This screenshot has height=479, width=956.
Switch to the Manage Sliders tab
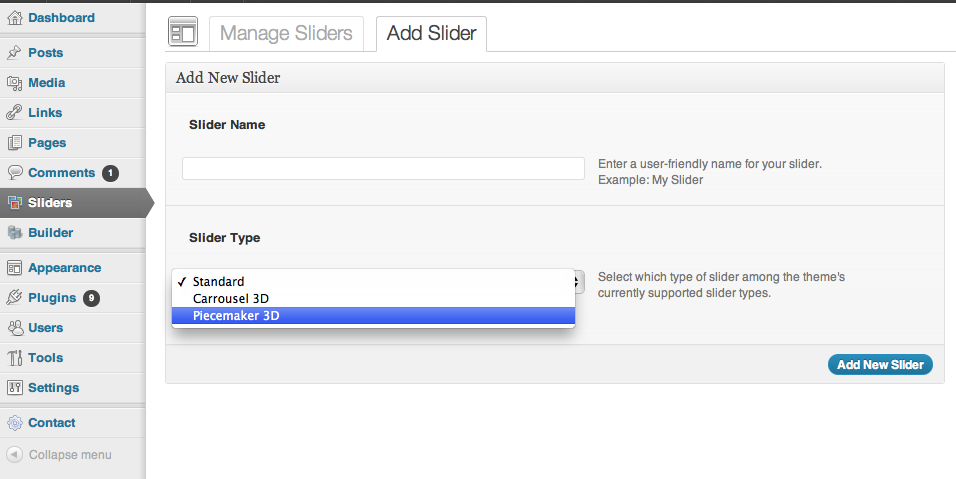[286, 34]
